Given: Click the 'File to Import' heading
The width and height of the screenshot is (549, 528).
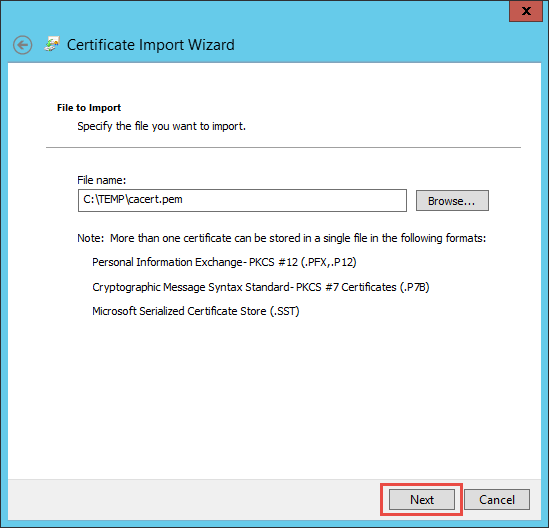Looking at the screenshot, I should click(x=89, y=107).
